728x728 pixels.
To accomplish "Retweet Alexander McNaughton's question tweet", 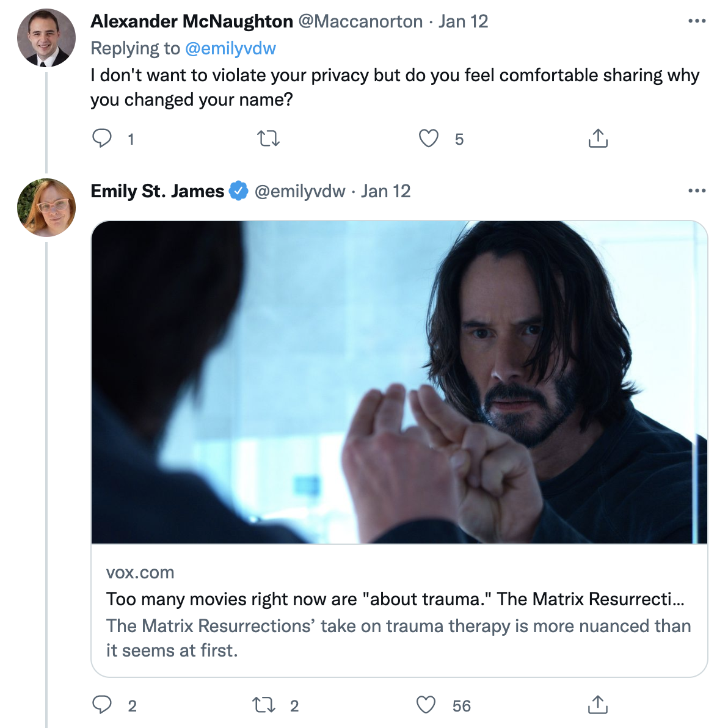I will tap(268, 139).
